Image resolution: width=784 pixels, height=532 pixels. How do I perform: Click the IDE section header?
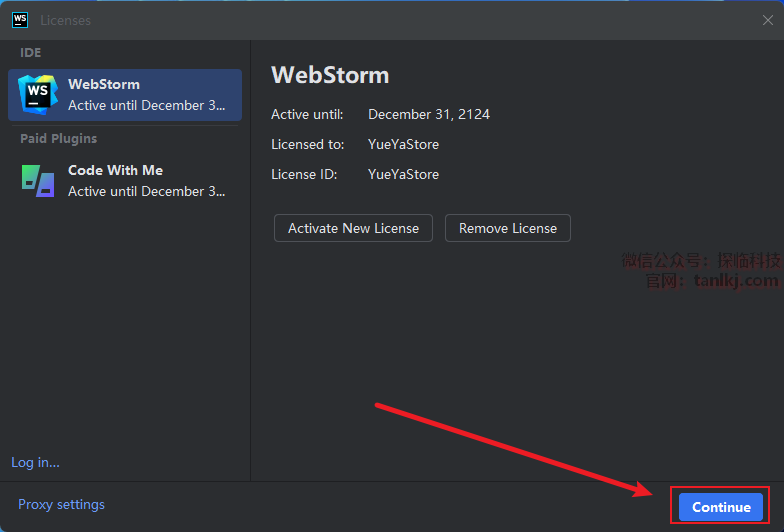31,52
